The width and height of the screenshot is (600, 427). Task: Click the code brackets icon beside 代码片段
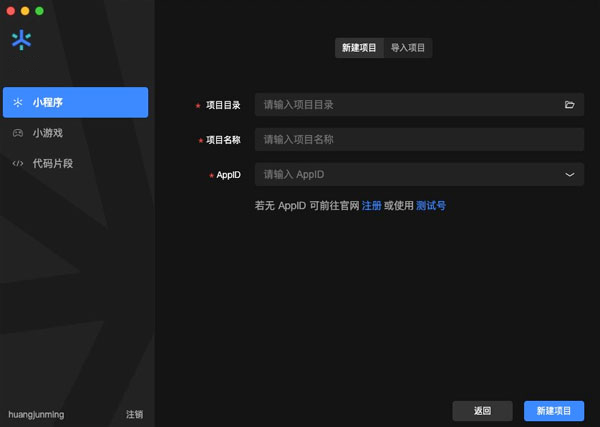(18, 164)
